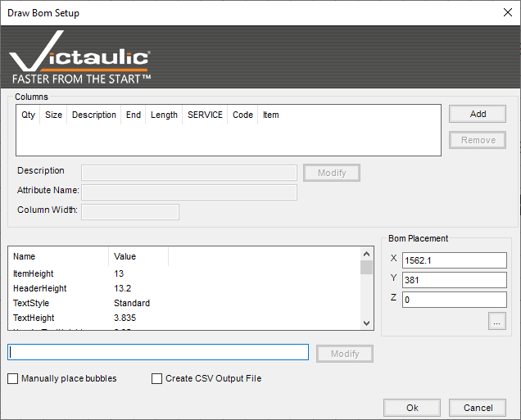Select the TextHeight property row
The height and width of the screenshot is (420, 521).
[x=184, y=318]
